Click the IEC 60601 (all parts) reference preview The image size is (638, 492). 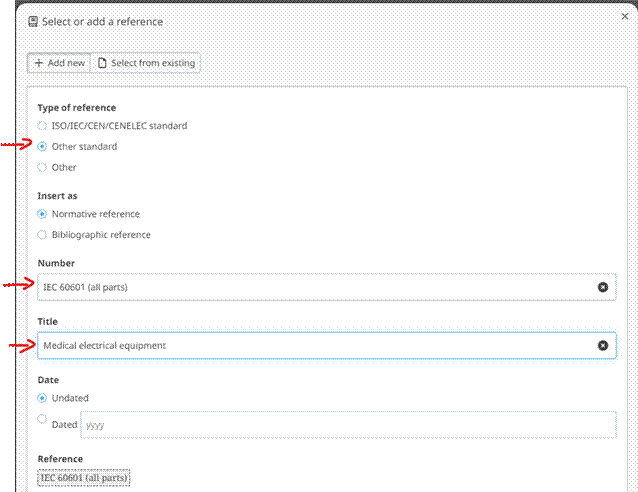point(85,478)
